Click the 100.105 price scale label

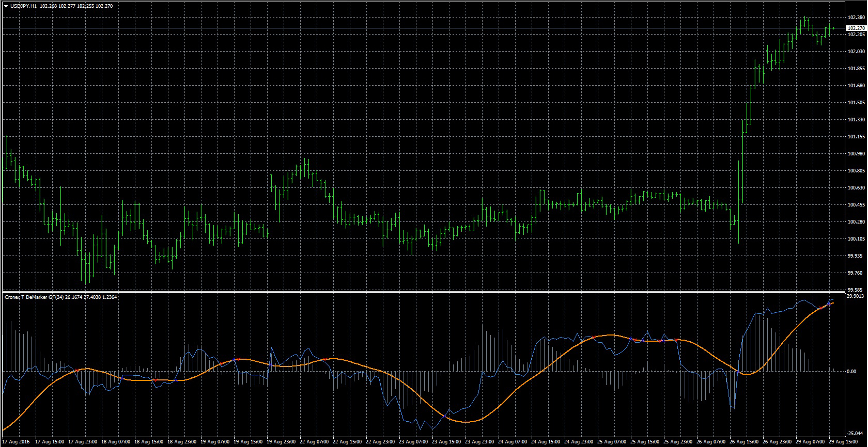pos(856,239)
